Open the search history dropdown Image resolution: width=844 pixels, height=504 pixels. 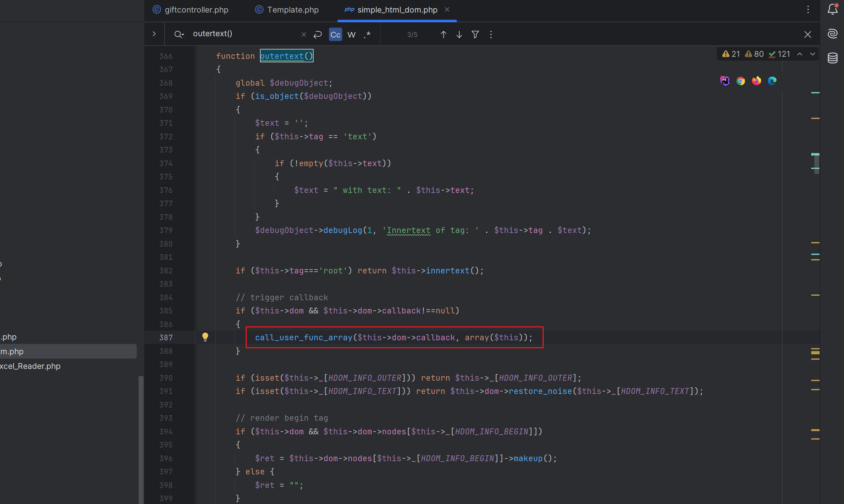[x=179, y=34]
